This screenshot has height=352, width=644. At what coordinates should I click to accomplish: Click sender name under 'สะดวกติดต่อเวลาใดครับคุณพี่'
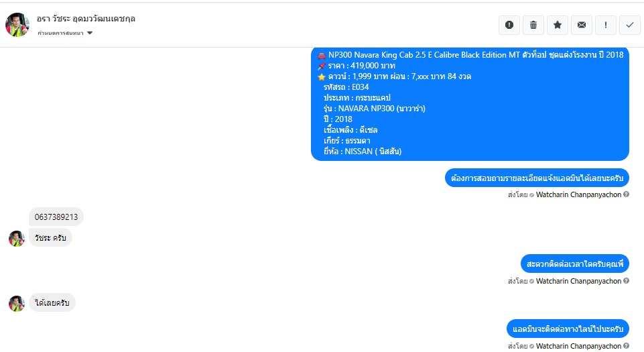[x=578, y=281]
